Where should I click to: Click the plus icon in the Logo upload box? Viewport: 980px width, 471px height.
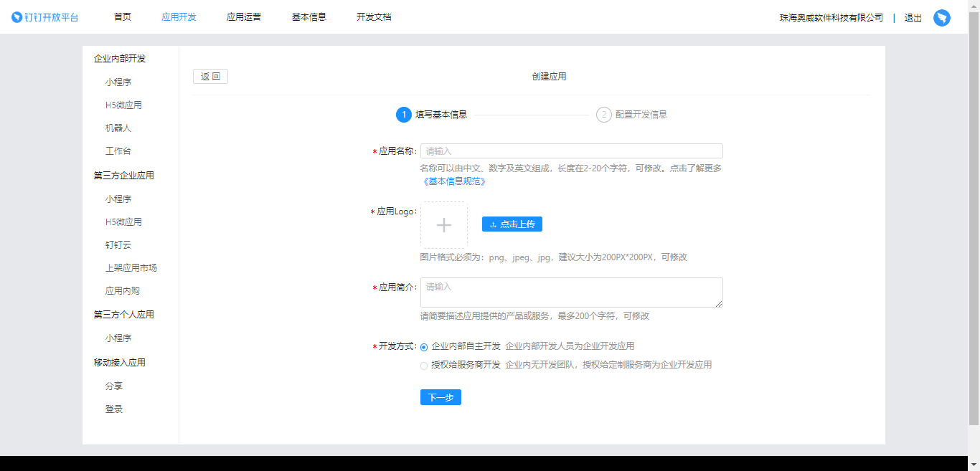pyautogui.click(x=443, y=224)
